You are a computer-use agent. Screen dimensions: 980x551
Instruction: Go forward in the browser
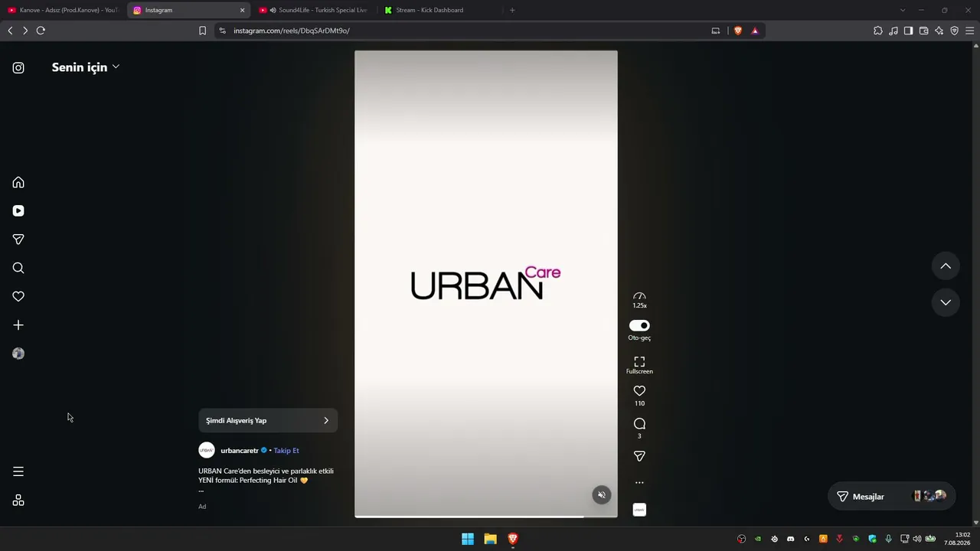click(25, 31)
